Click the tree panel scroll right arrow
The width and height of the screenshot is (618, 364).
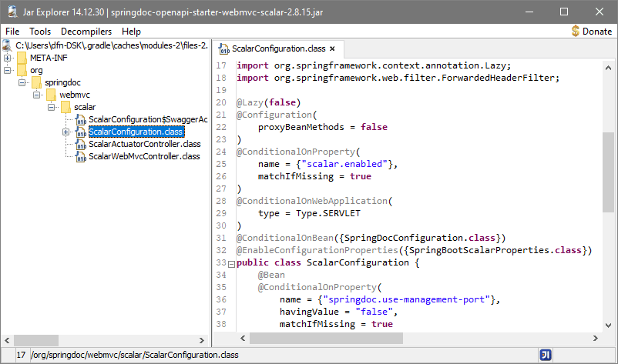coord(202,340)
